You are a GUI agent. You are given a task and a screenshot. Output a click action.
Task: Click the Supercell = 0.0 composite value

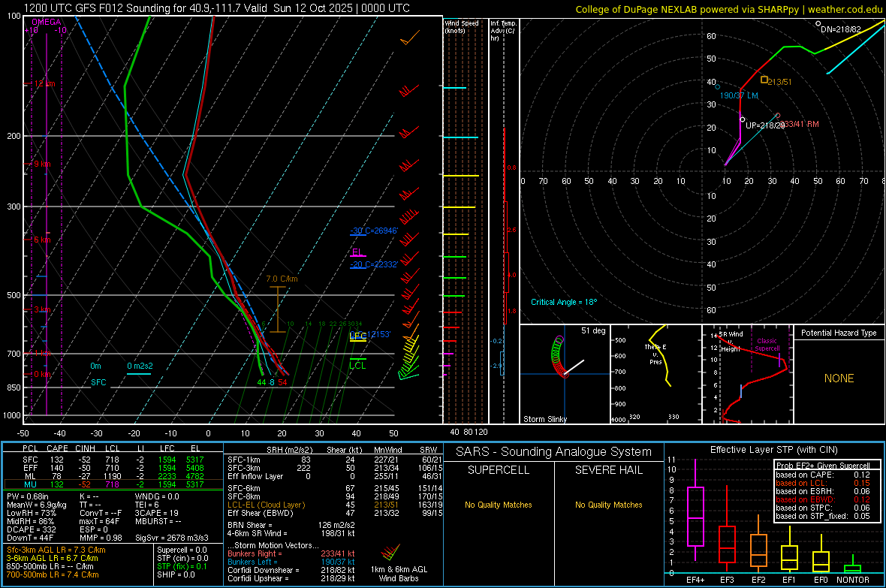[182, 550]
